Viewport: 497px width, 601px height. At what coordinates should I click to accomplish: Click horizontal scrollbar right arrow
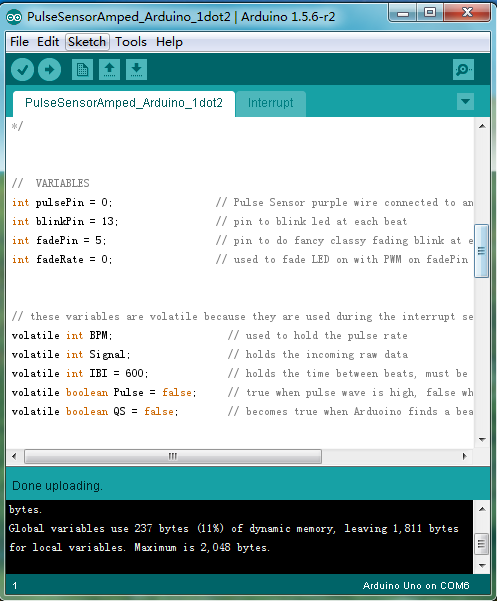point(465,456)
